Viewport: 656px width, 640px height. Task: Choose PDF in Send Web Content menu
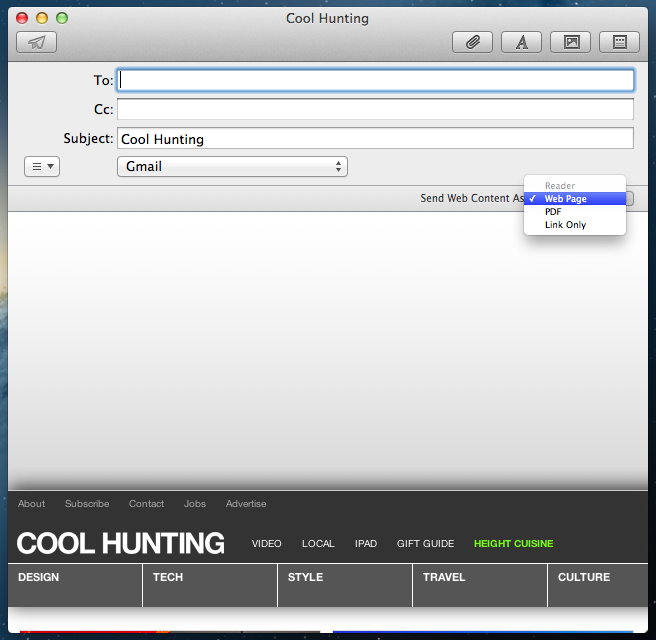(575, 212)
